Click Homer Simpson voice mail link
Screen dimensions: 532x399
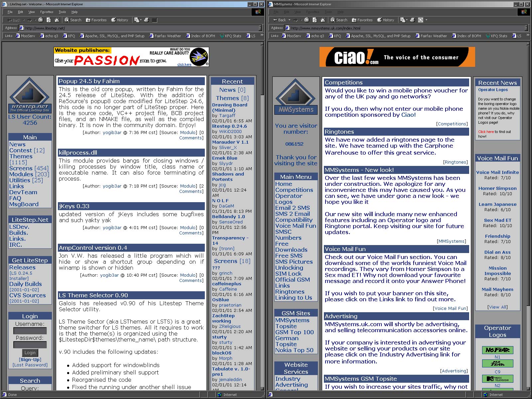497,188
